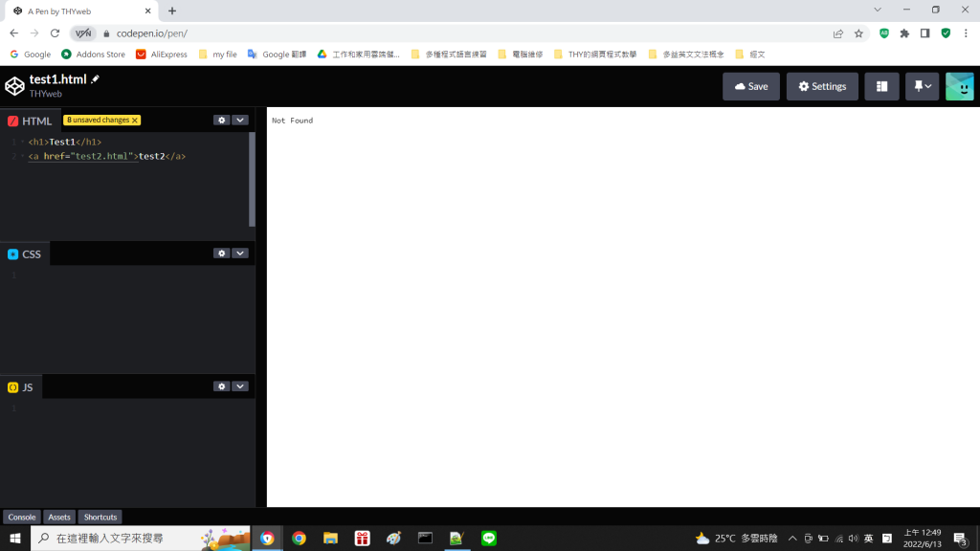980x551 pixels.
Task: Open the Addons Store bookmark
Action: [93, 55]
